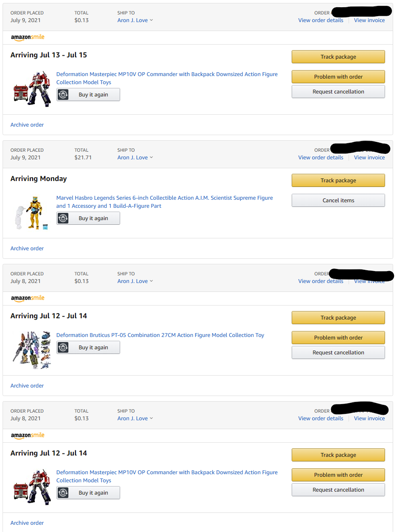The height and width of the screenshot is (532, 408).
Task: Track package for the last order
Action: 338,455
